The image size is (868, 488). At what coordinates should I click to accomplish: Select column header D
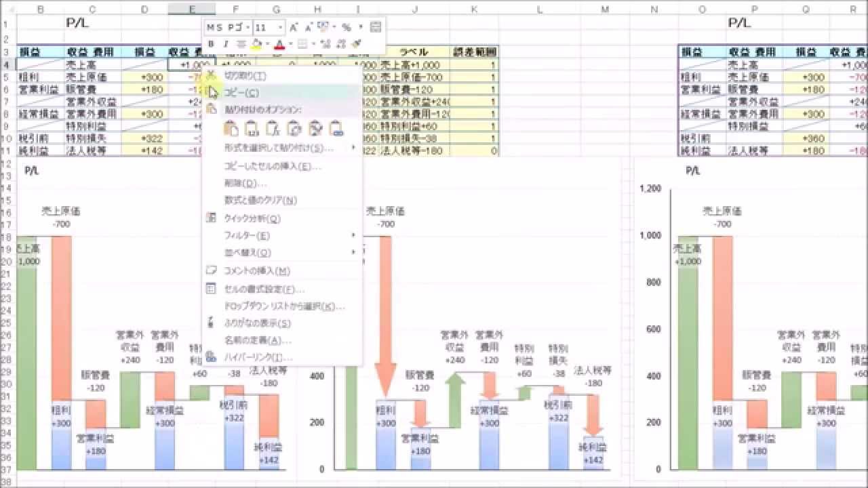click(144, 9)
